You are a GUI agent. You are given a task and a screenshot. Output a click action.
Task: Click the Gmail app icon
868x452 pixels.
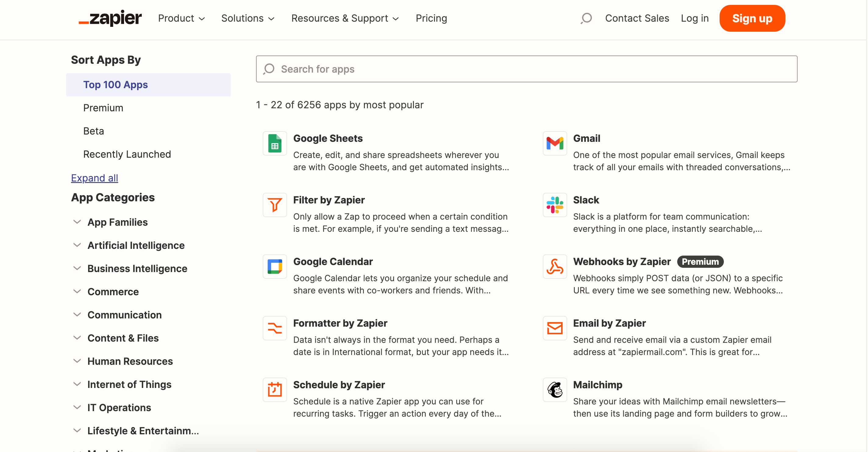555,143
